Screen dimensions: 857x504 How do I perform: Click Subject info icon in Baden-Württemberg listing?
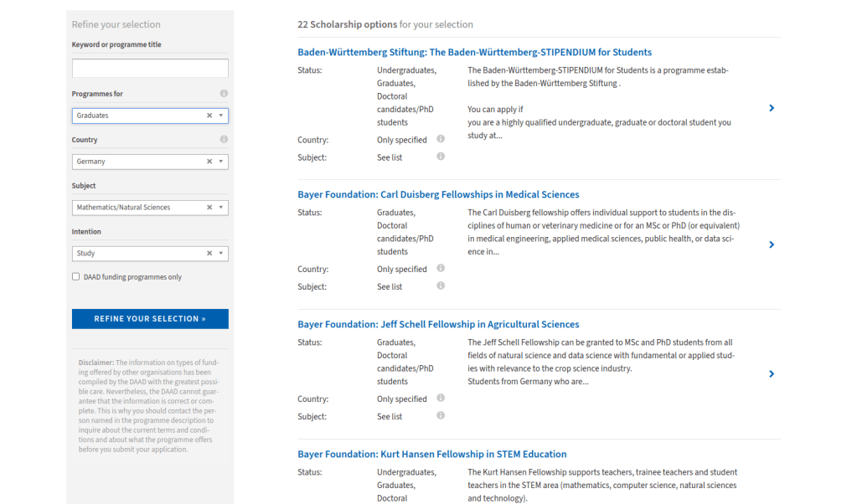[x=441, y=157]
